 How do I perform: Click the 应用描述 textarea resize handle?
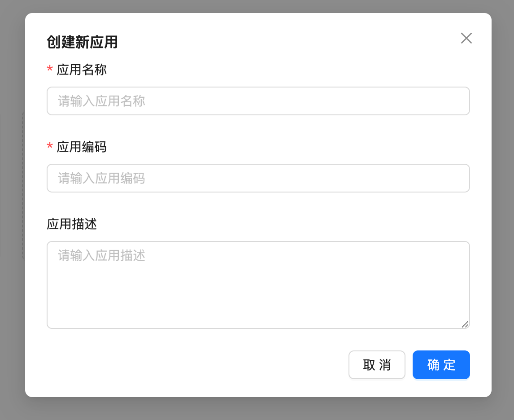click(x=465, y=324)
